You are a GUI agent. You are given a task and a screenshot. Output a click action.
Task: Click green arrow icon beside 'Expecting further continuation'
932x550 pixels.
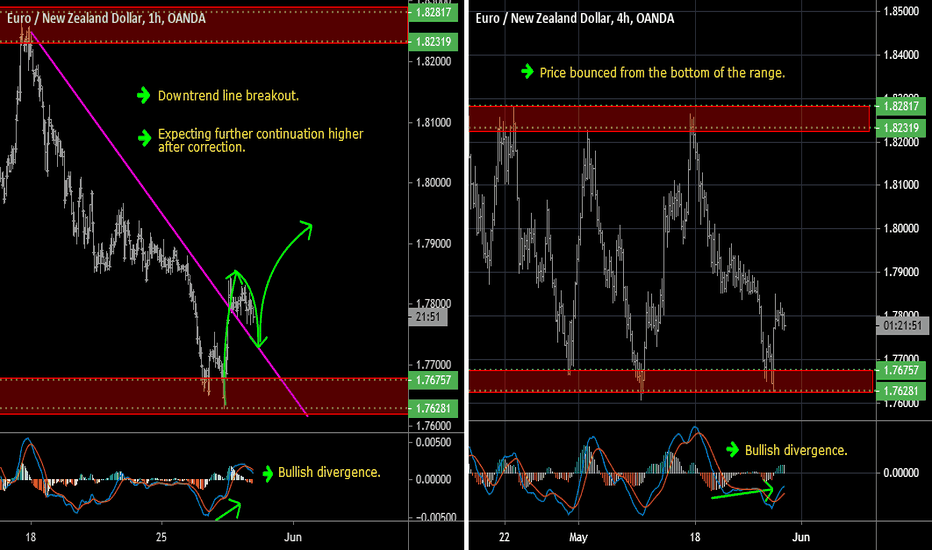click(144, 138)
